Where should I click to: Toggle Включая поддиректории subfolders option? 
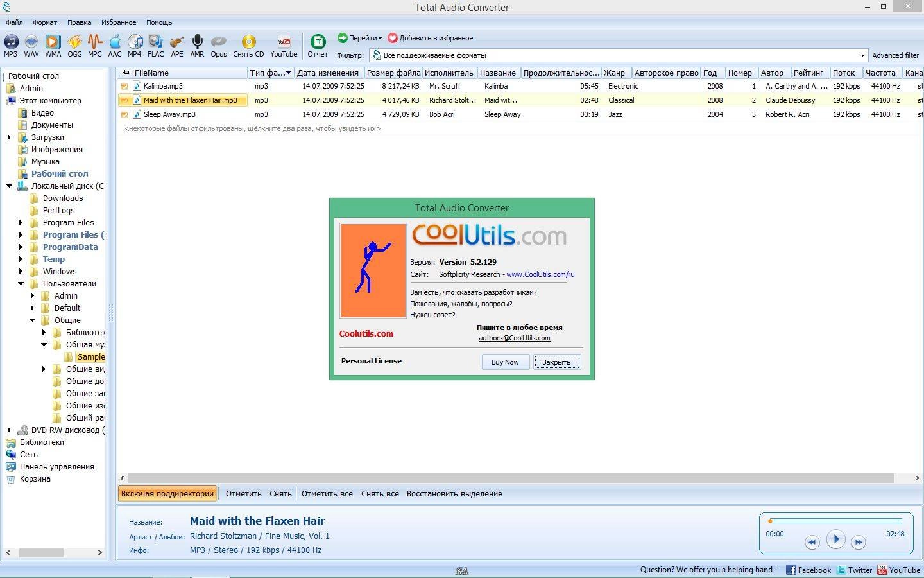pos(167,494)
